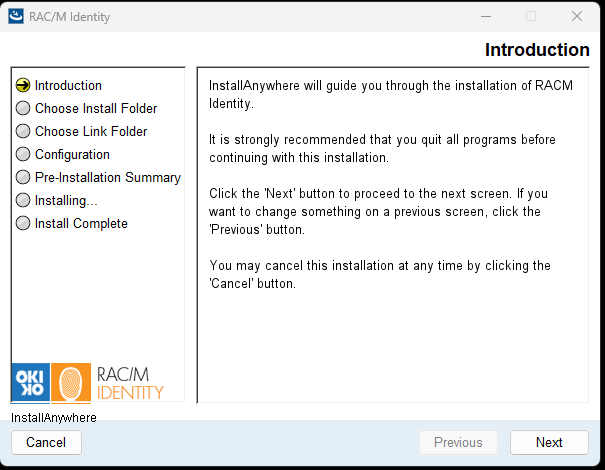Click the Choose Install Folder step circle
This screenshot has height=470, width=605.
point(23,109)
